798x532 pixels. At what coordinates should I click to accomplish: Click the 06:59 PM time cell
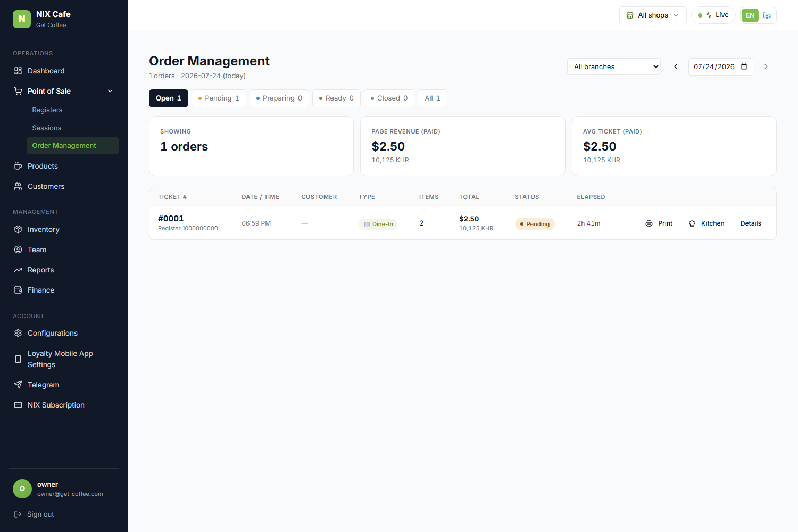(256, 223)
